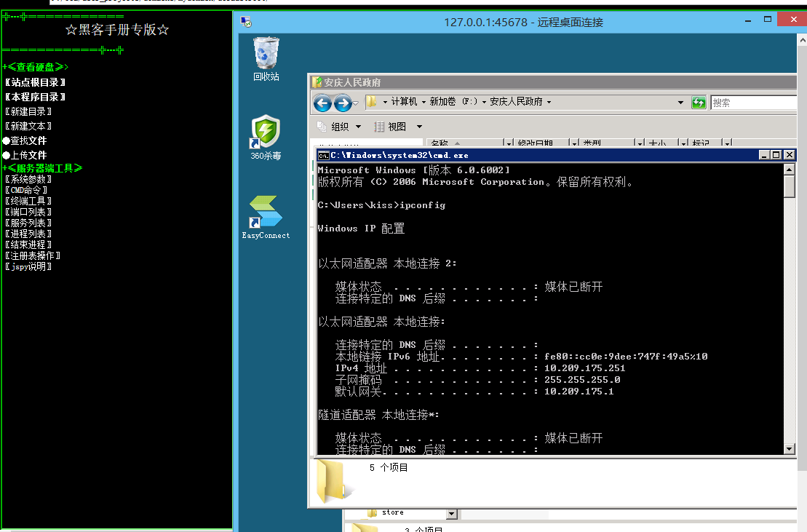Open the recent pages dropdown next to forward
This screenshot has height=532, width=807.
(355, 103)
